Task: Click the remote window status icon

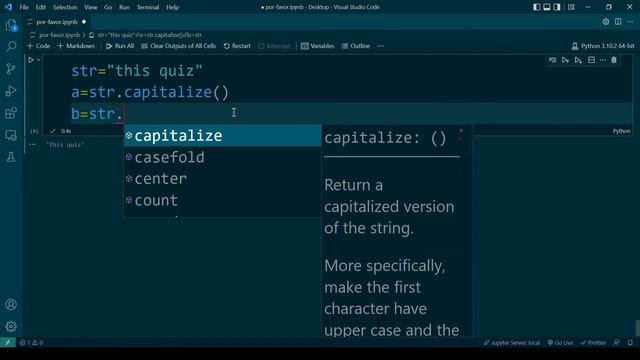Action: click(x=7, y=342)
